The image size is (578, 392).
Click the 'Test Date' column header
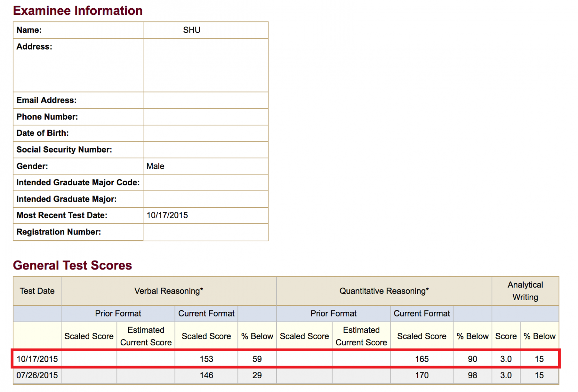pyautogui.click(x=37, y=291)
